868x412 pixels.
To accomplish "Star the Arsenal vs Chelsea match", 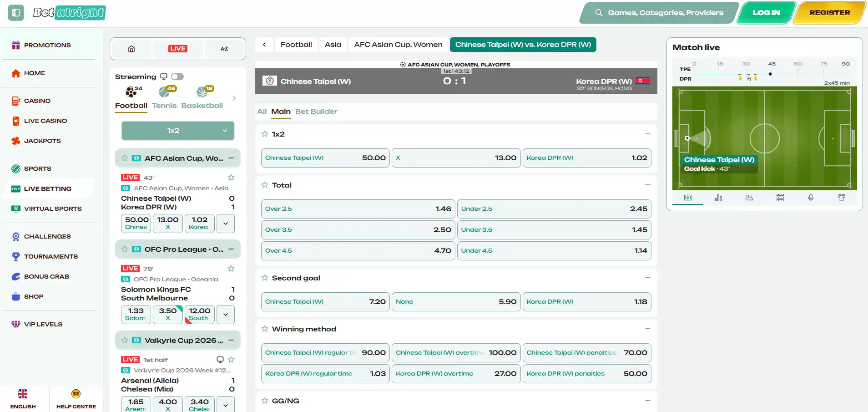I will (231, 360).
